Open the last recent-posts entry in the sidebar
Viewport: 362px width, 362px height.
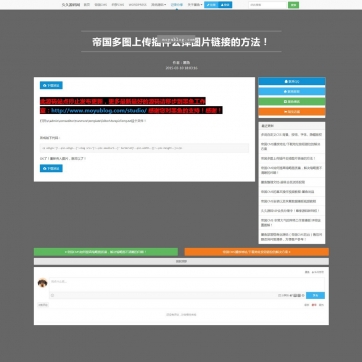click(x=291, y=237)
